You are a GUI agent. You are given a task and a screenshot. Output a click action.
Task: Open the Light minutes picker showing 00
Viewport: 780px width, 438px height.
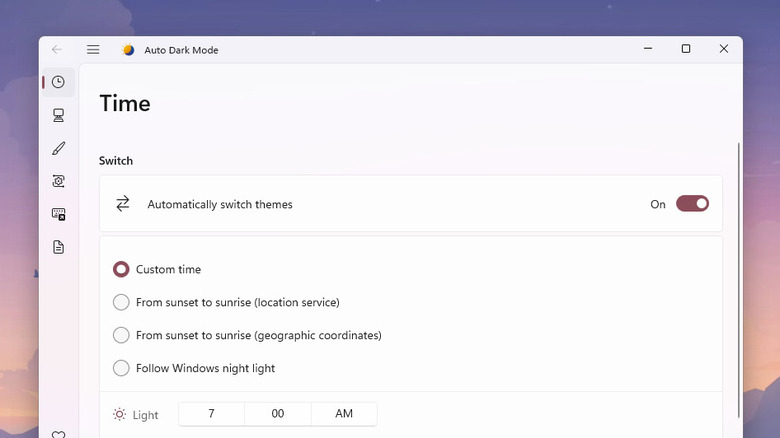click(277, 414)
